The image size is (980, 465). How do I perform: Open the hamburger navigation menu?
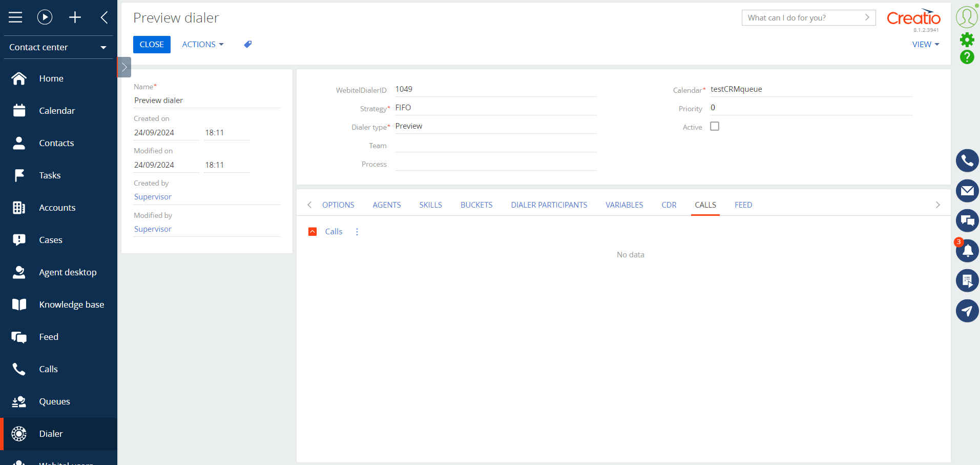pyautogui.click(x=15, y=17)
